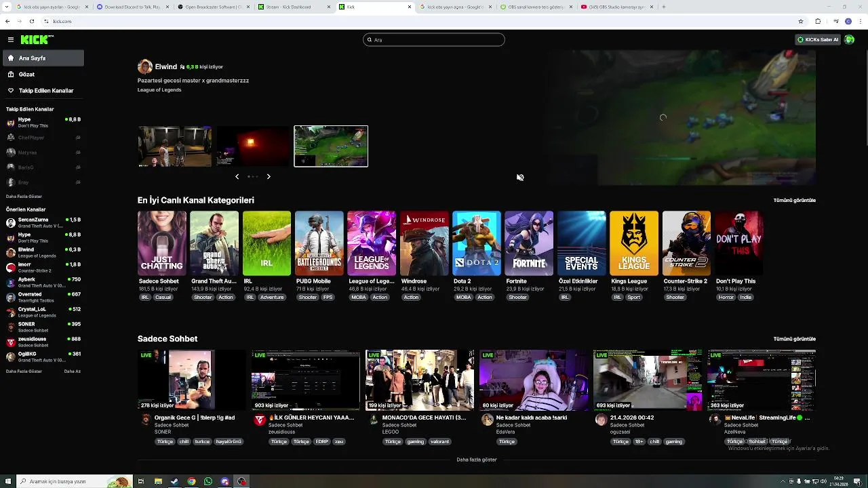Toggle the Kick sidebar hamburger menu

point(10,40)
